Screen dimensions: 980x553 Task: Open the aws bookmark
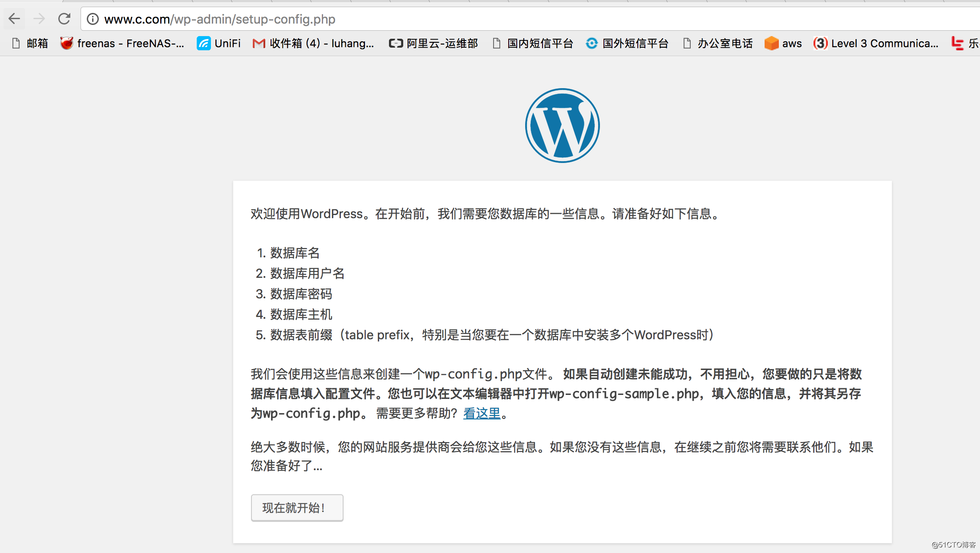(x=783, y=43)
